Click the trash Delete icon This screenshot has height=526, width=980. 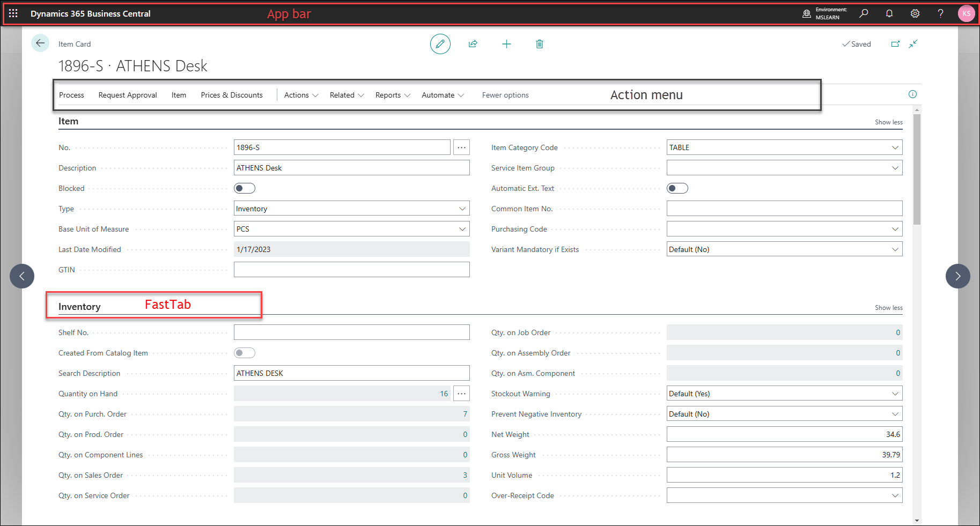(x=540, y=44)
